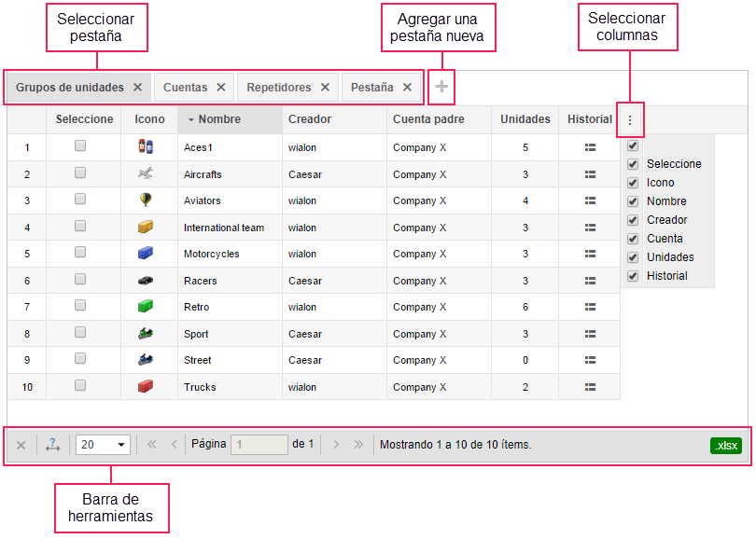Click the page number input field

pyautogui.click(x=259, y=445)
